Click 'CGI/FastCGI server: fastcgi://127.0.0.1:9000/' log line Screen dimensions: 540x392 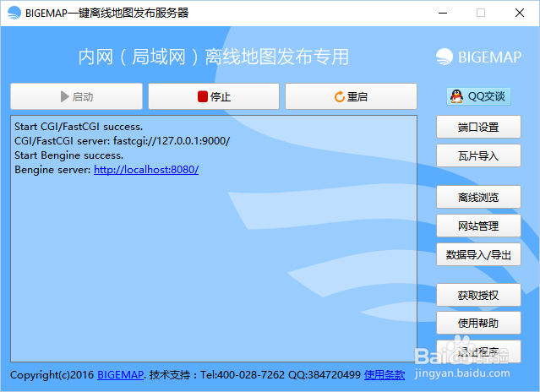[x=122, y=141]
